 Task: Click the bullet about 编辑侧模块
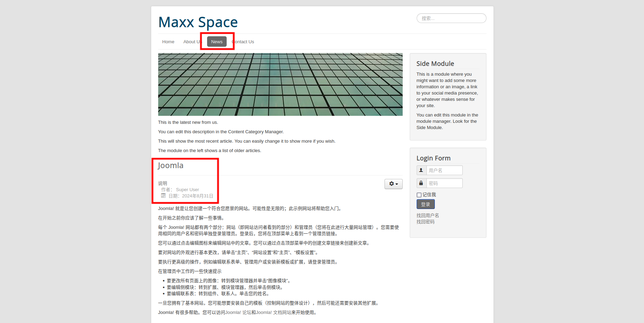coord(225,287)
